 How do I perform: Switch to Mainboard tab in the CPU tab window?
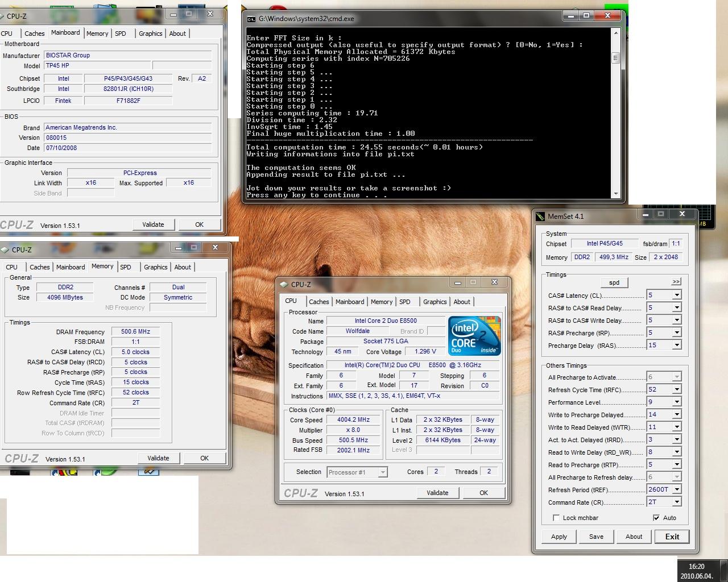[350, 302]
